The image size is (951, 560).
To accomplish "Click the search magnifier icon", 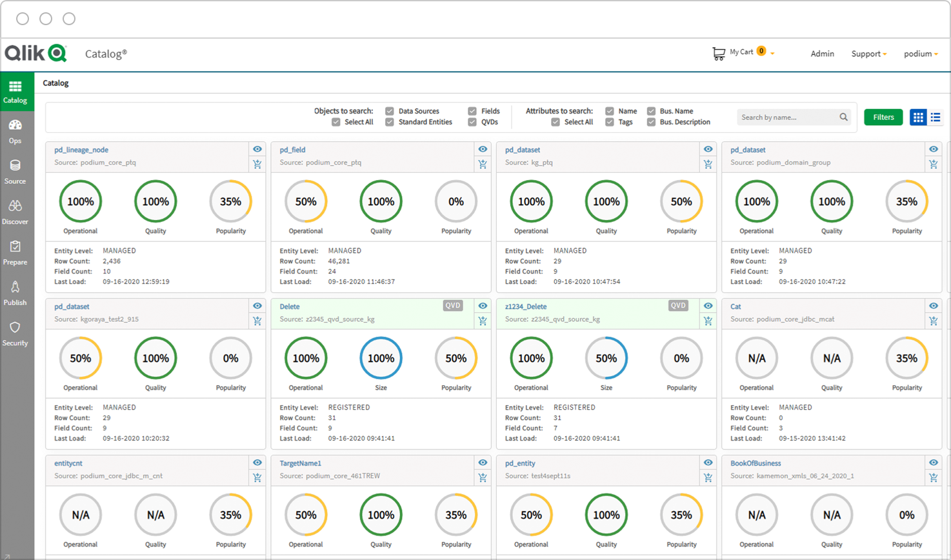I will tap(843, 117).
